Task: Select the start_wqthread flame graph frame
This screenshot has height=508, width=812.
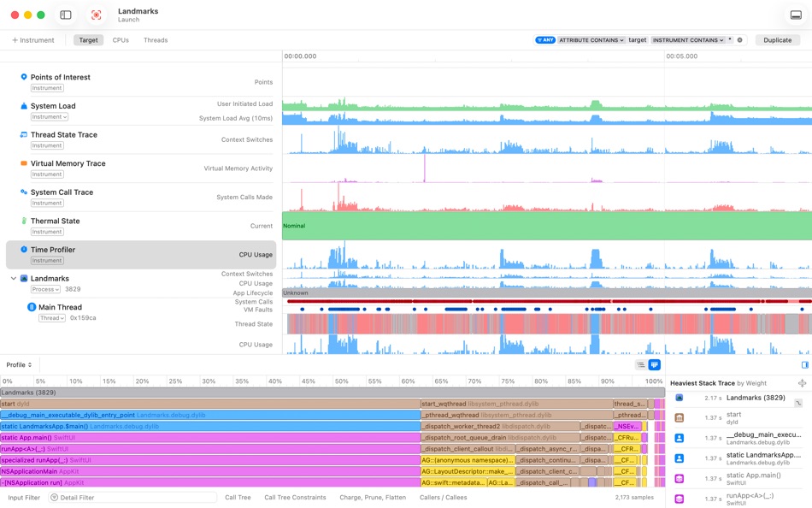Action: coord(517,404)
